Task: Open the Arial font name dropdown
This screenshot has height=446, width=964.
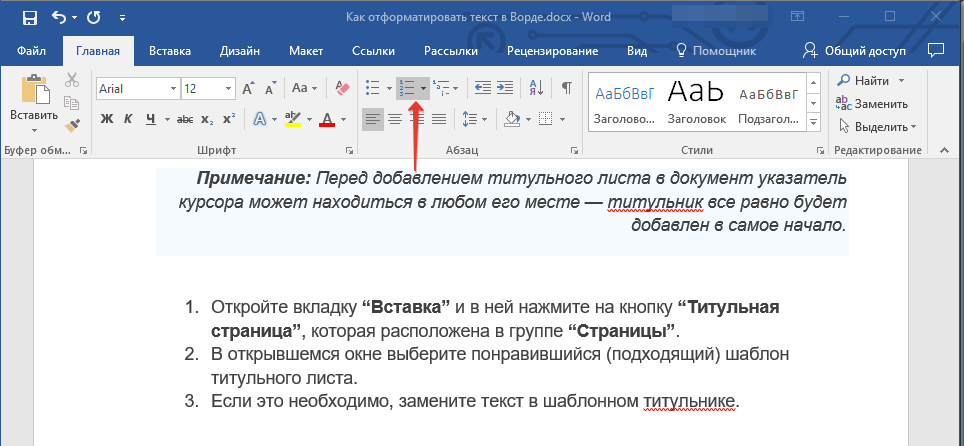Action: 173,88
